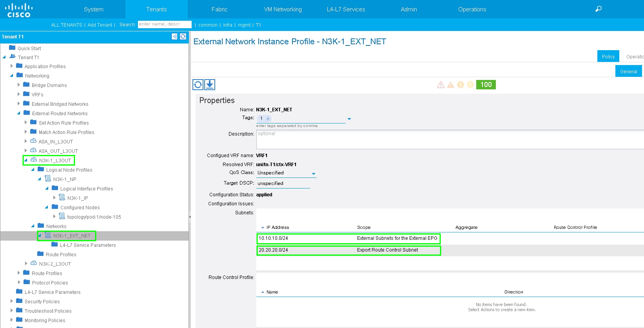
Task: Open the Tags dropdown arrow
Action: click(x=349, y=119)
